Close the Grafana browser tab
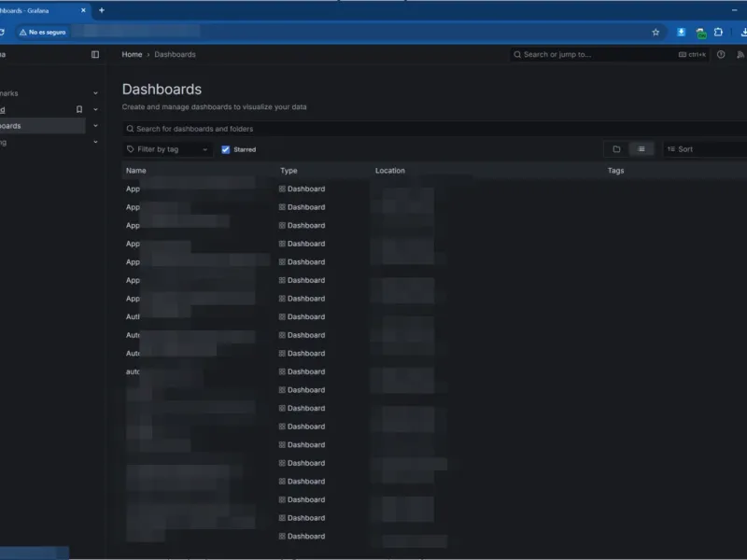The width and height of the screenshot is (747, 560). pos(83,10)
